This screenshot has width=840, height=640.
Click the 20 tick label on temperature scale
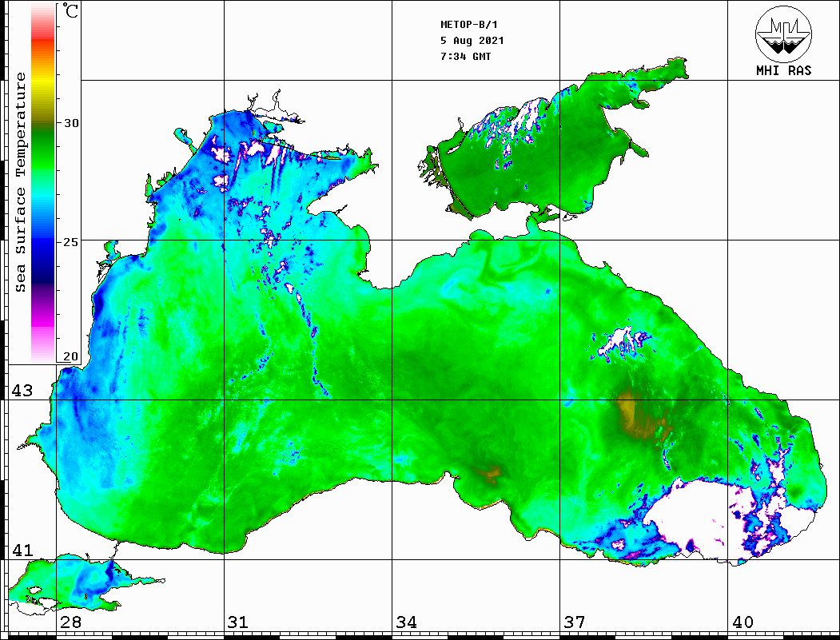coord(72,357)
